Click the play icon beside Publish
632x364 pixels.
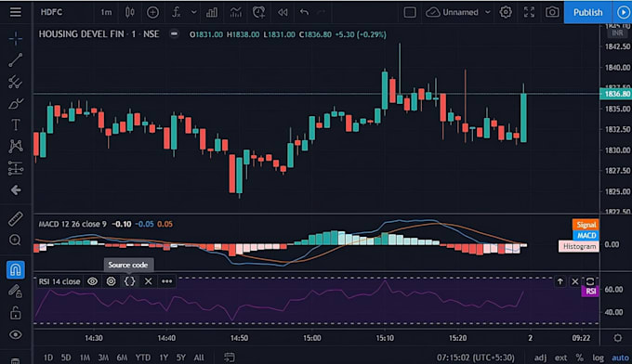click(x=623, y=12)
